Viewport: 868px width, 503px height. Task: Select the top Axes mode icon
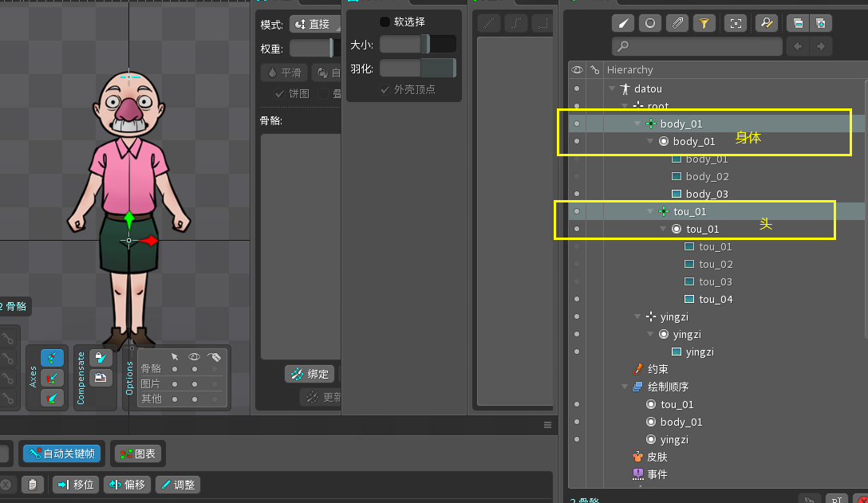[x=53, y=358]
